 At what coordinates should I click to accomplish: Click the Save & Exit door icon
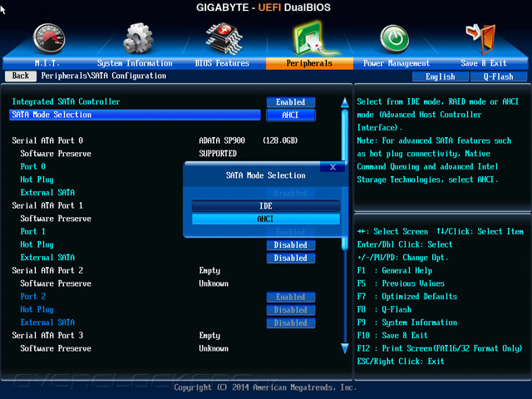481,39
